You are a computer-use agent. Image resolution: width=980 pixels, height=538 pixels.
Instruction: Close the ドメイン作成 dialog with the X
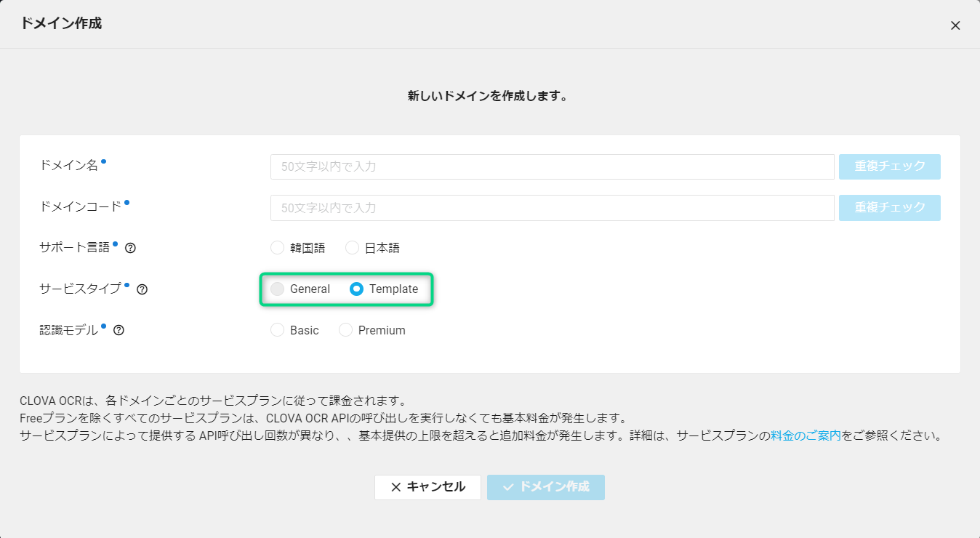(x=955, y=25)
